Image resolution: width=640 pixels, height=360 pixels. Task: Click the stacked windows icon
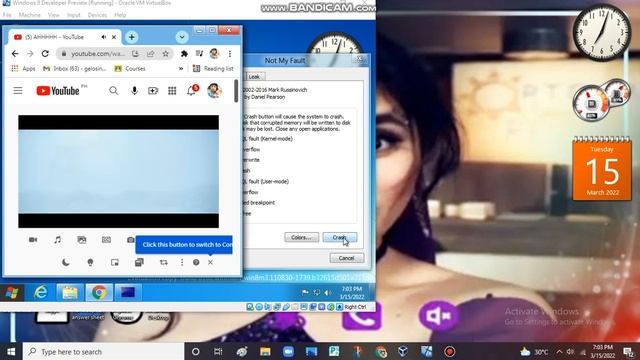click(x=139, y=262)
